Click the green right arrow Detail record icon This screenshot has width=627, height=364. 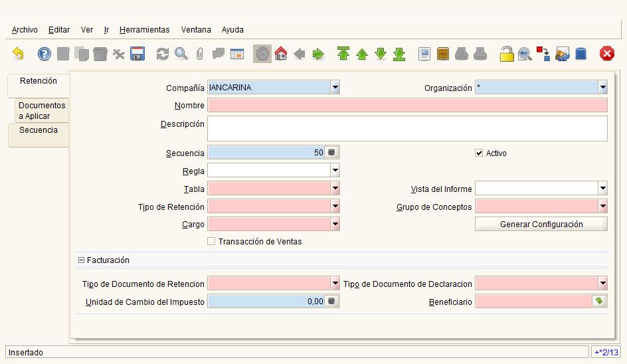click(318, 54)
